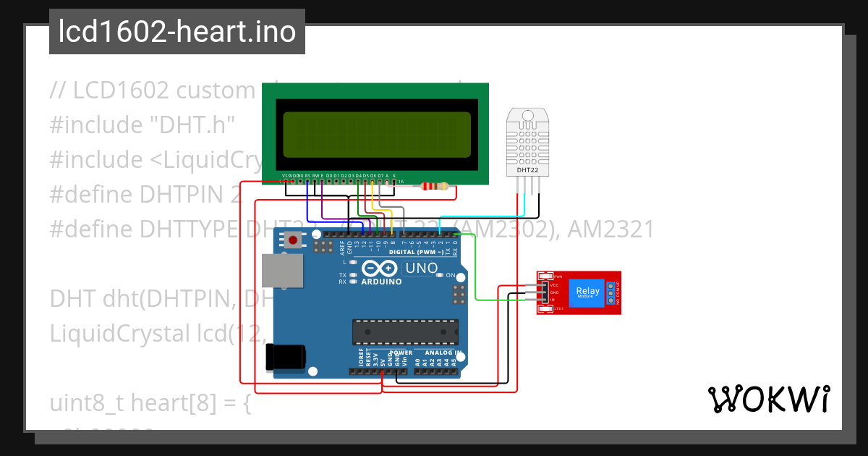
Task: Select the DHT22 sensor component
Action: (529, 142)
